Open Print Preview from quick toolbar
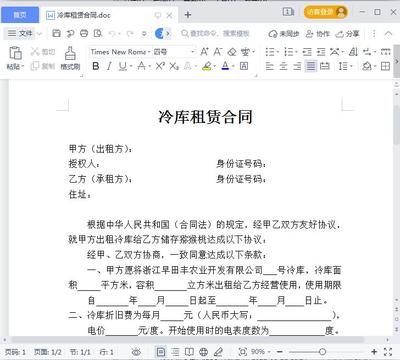This screenshot has width=400, height=360. pos(98,33)
